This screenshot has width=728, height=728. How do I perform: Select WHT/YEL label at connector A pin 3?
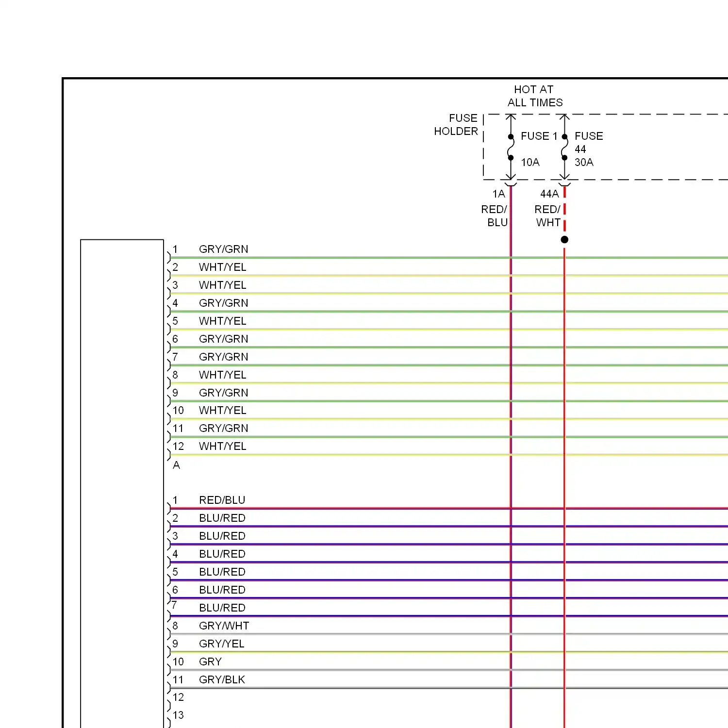[222, 285]
